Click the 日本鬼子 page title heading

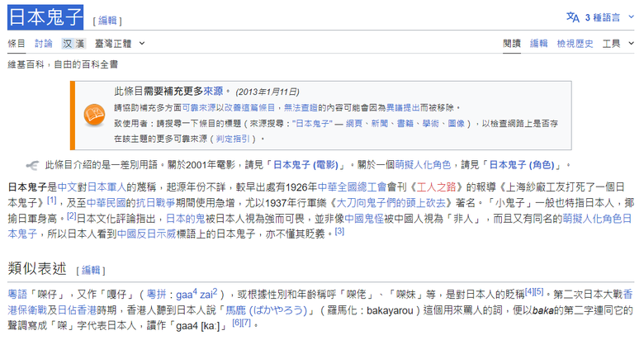pyautogui.click(x=45, y=17)
